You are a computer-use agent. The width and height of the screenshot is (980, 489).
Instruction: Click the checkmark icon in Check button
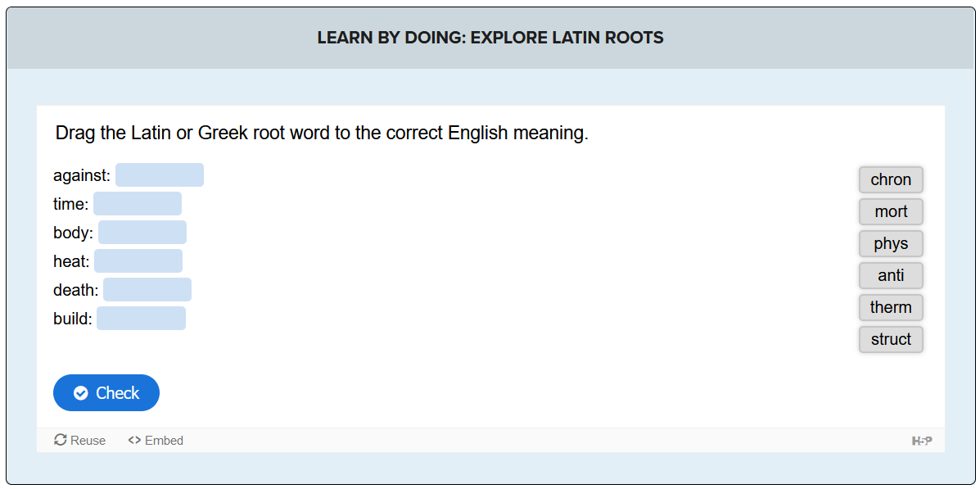81,393
